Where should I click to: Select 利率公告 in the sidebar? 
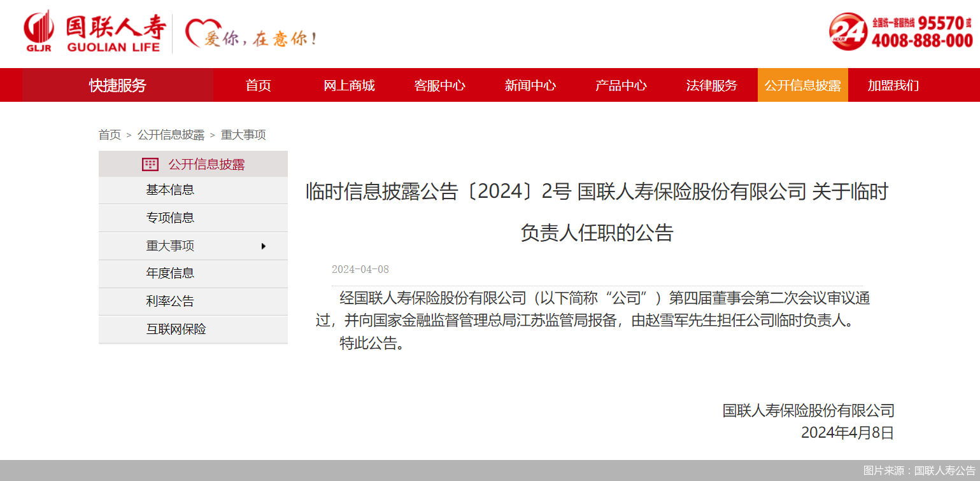[x=193, y=302]
